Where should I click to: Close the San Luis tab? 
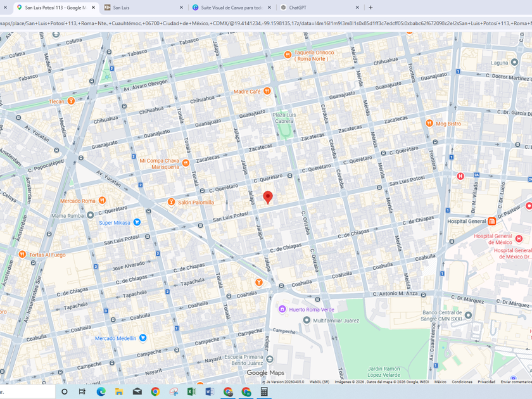[x=181, y=8]
